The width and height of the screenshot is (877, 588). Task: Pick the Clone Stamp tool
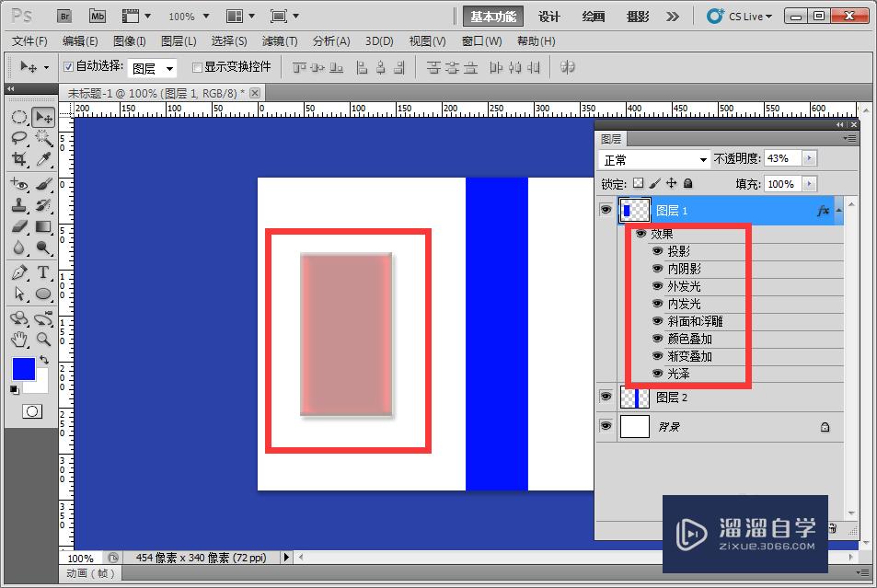click(19, 205)
